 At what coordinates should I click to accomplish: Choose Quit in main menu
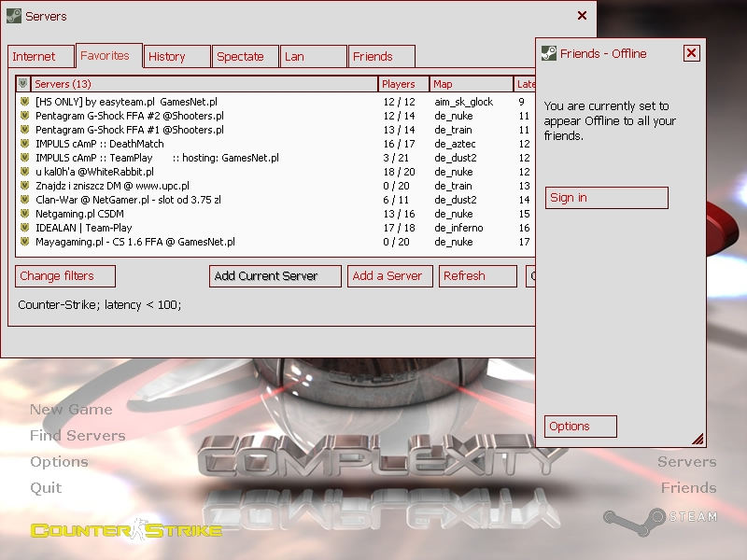pos(46,487)
